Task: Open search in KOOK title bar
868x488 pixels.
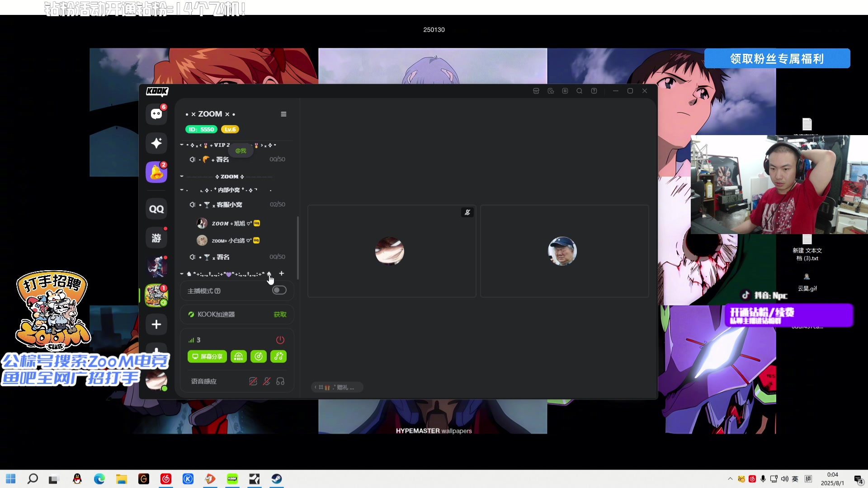Action: click(x=580, y=91)
